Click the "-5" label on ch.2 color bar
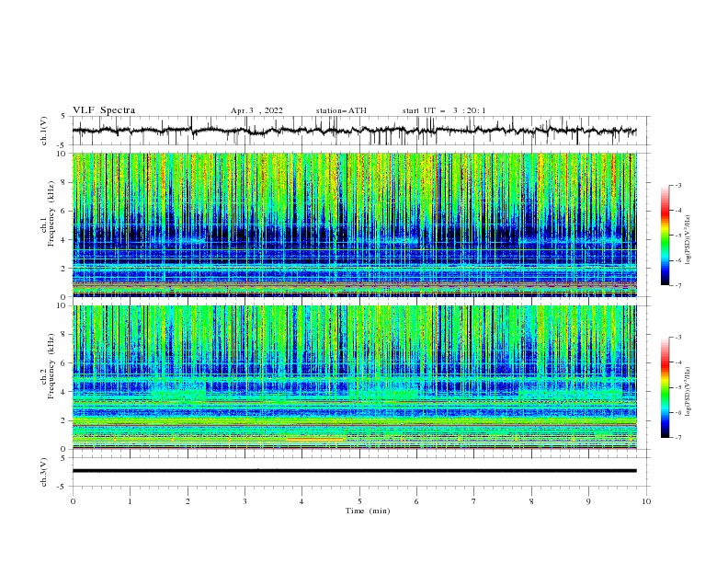 tap(677, 387)
